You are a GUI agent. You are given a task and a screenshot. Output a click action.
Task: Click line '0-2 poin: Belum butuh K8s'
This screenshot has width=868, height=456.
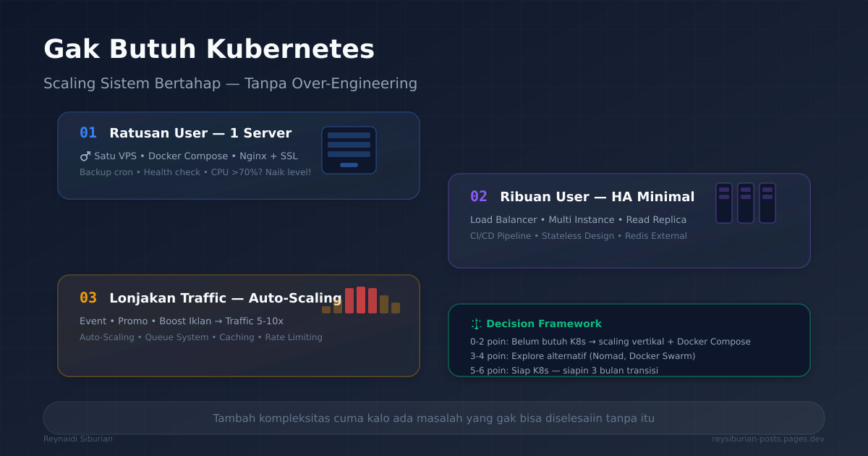(x=610, y=342)
